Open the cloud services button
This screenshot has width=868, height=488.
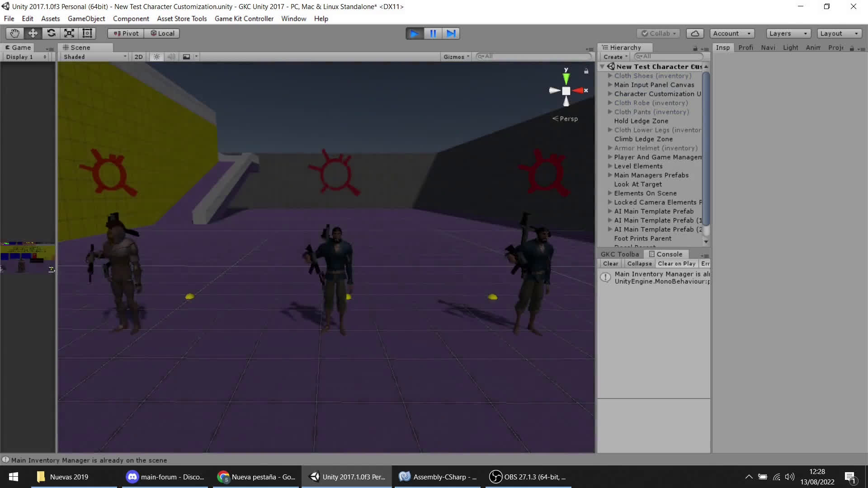click(695, 33)
